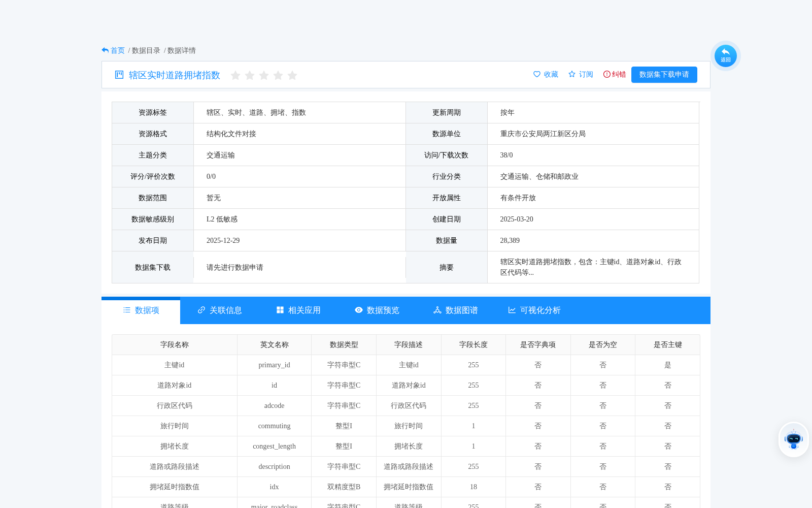Click the L2 低敏感 sensitivity value

tap(222, 219)
